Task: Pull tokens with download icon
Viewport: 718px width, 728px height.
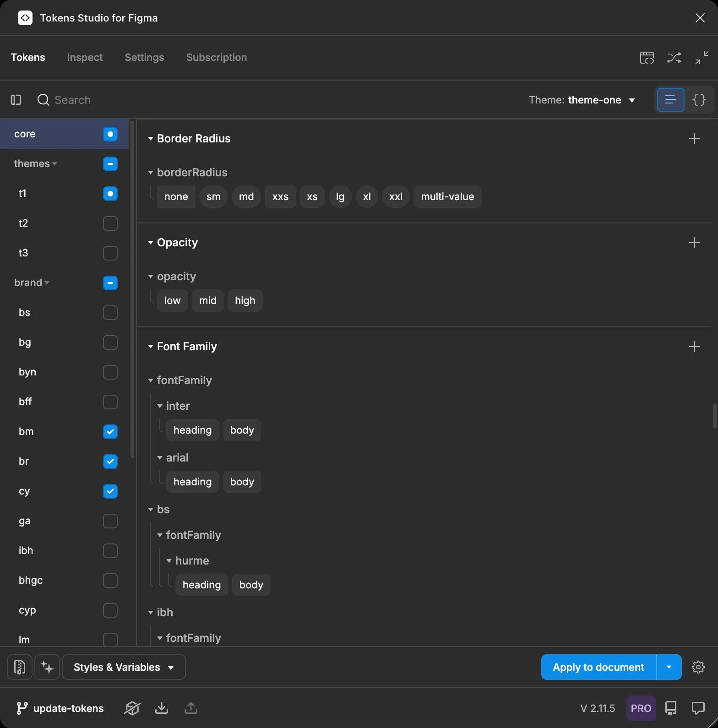Action: click(x=161, y=708)
